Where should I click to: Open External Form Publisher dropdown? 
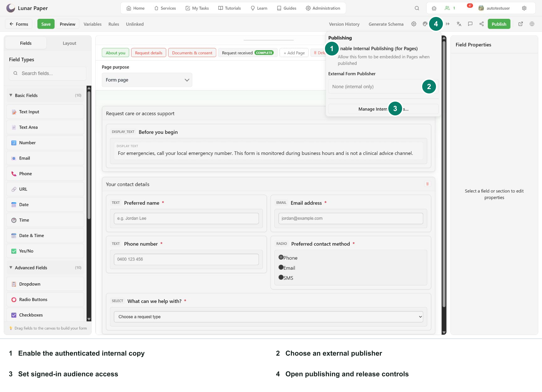pos(383,87)
